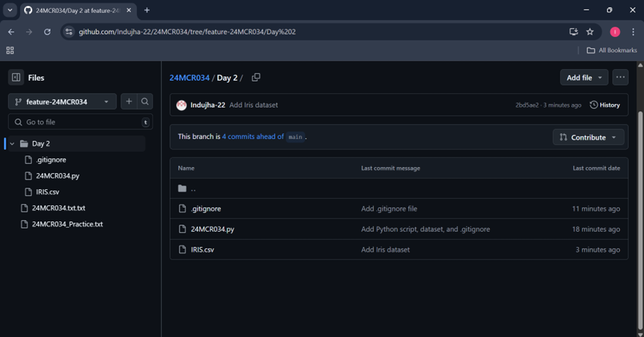This screenshot has height=337, width=644.
Task: View commit History
Action: tap(604, 105)
